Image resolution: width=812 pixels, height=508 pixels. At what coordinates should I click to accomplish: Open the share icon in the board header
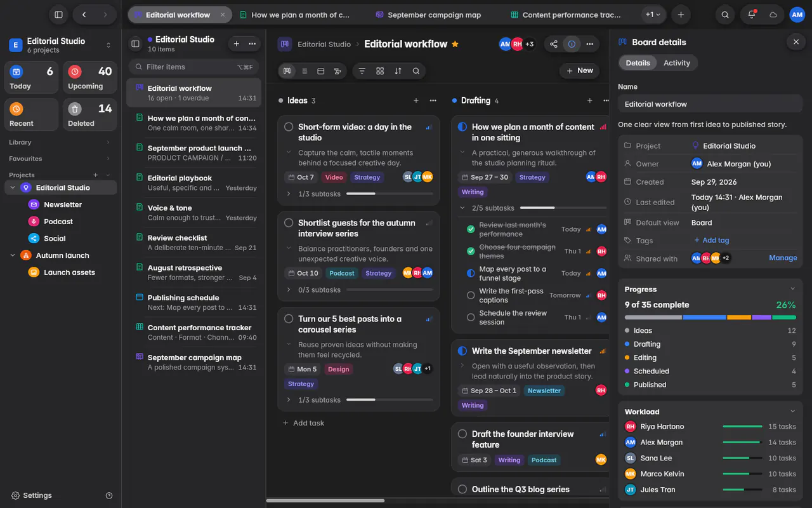click(x=554, y=44)
